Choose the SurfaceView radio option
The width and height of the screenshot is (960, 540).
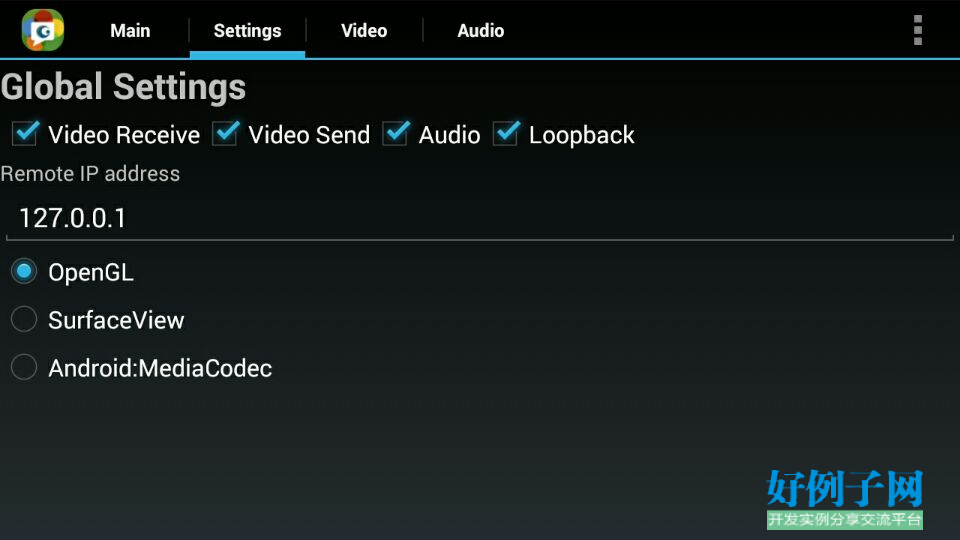[24, 319]
